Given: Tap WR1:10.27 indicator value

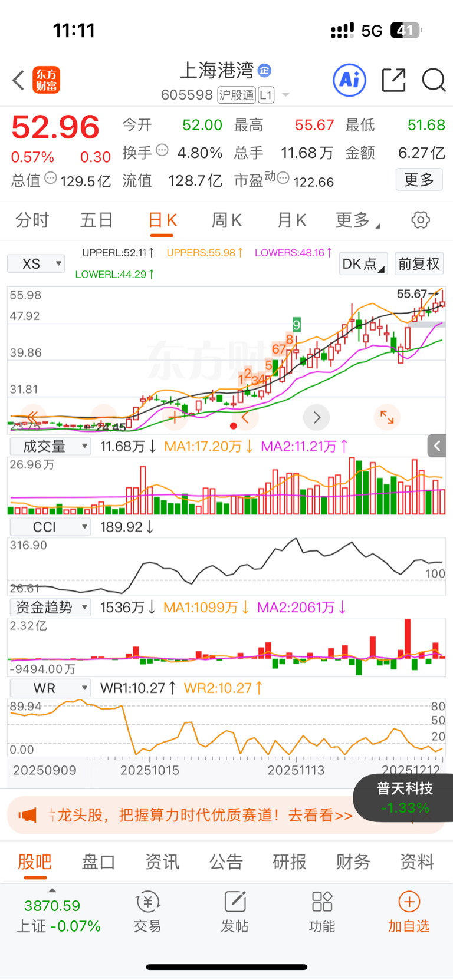Looking at the screenshot, I should [x=138, y=688].
